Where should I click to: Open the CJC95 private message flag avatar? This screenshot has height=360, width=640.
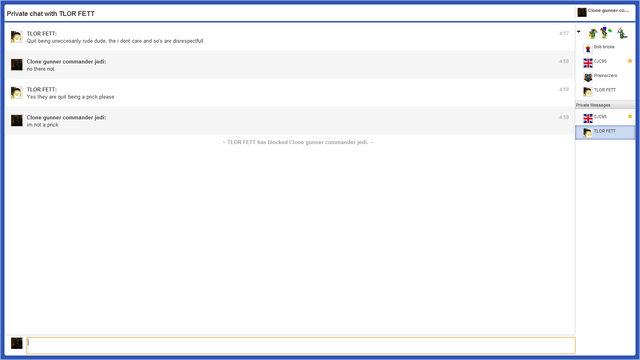point(588,119)
